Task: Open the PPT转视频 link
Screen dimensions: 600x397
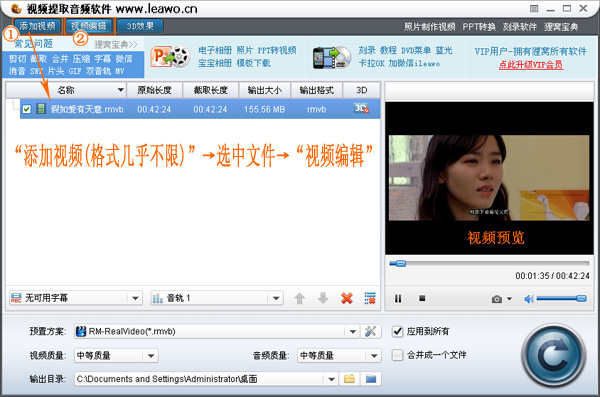Action: [x=277, y=50]
